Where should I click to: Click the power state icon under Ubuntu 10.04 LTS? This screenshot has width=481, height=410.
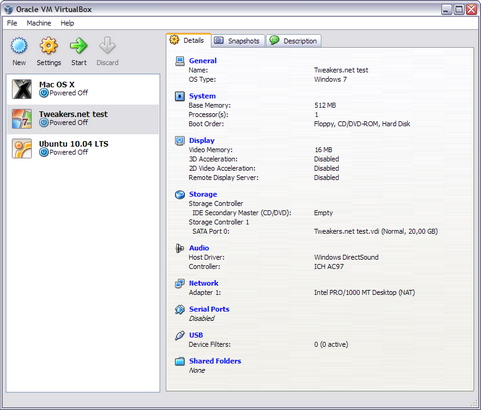pos(44,152)
